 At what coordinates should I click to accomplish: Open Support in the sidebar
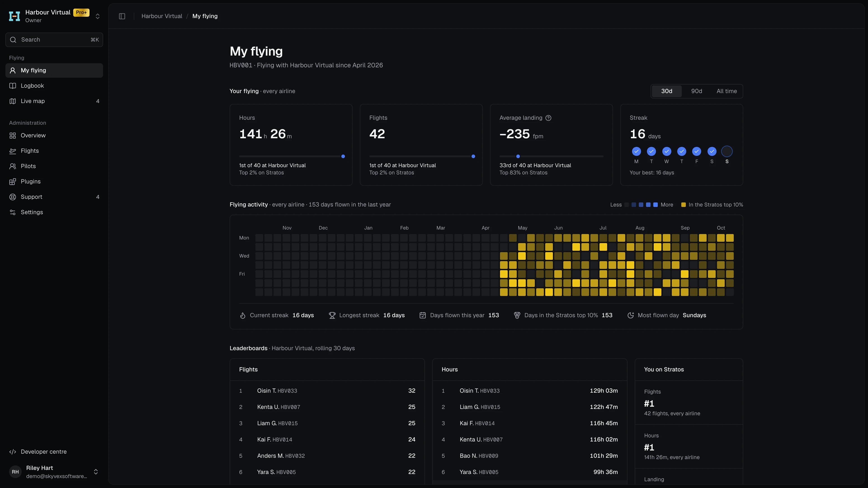pyautogui.click(x=54, y=197)
